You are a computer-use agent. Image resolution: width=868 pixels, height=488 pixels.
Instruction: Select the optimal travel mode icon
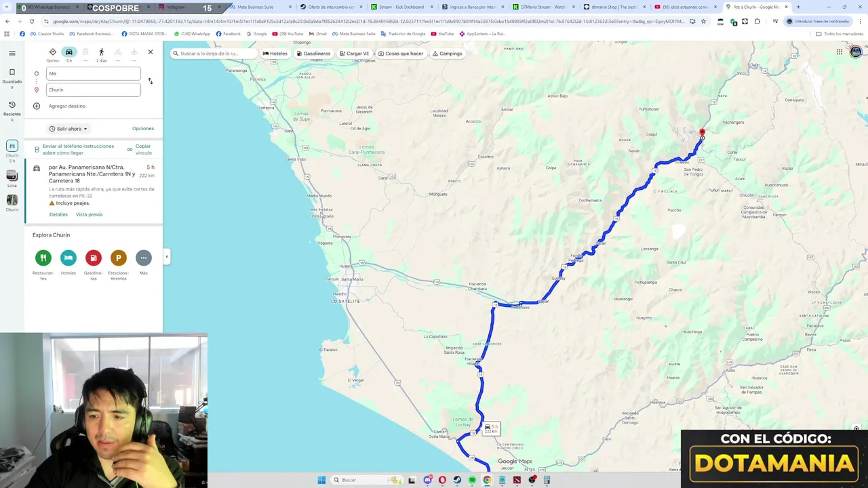(52, 52)
